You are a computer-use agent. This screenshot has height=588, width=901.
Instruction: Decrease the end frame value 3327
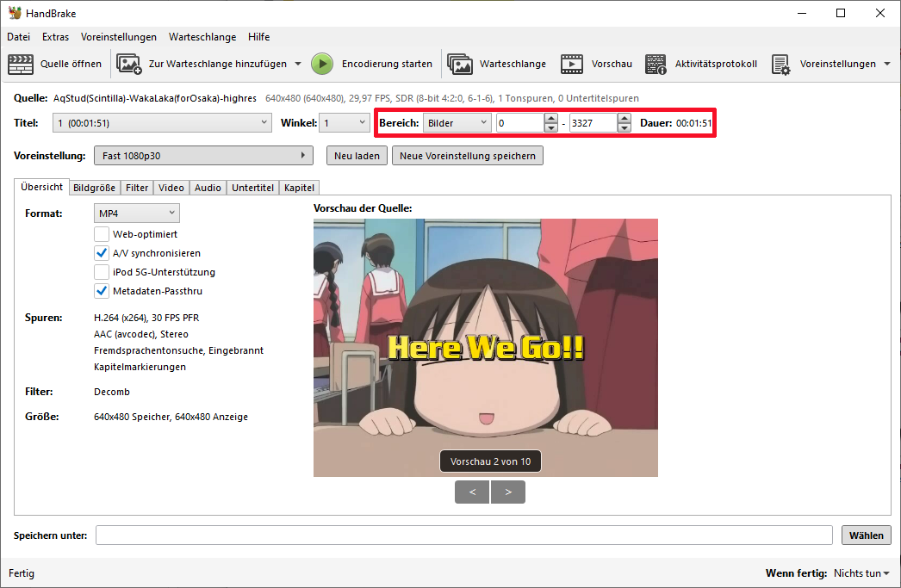[x=624, y=127]
